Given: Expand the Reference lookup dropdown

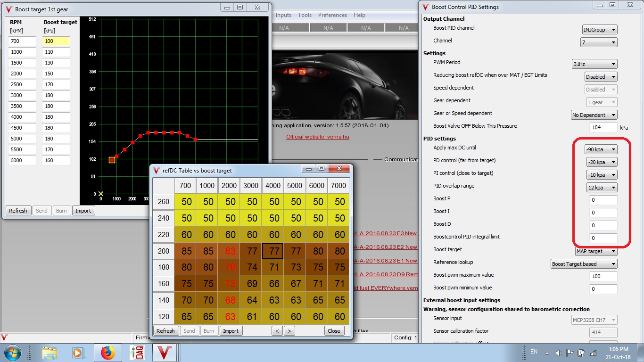Looking at the screenshot, I should coord(584,264).
